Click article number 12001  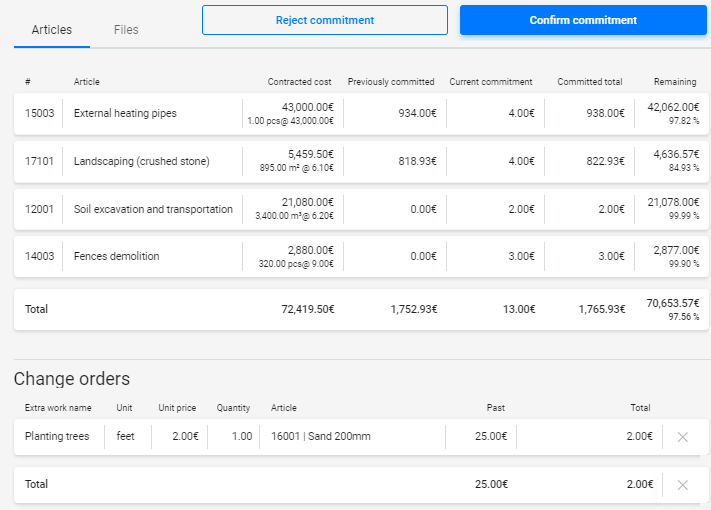coord(39,209)
